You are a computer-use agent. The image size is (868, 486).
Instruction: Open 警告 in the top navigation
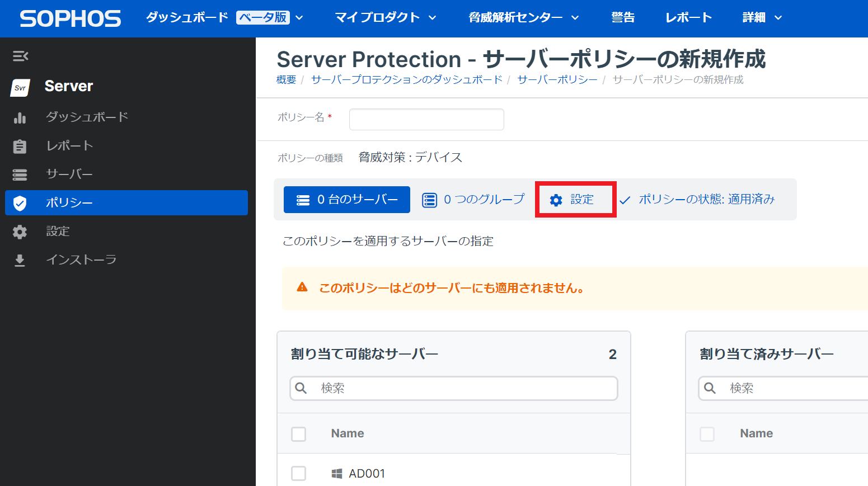(623, 18)
